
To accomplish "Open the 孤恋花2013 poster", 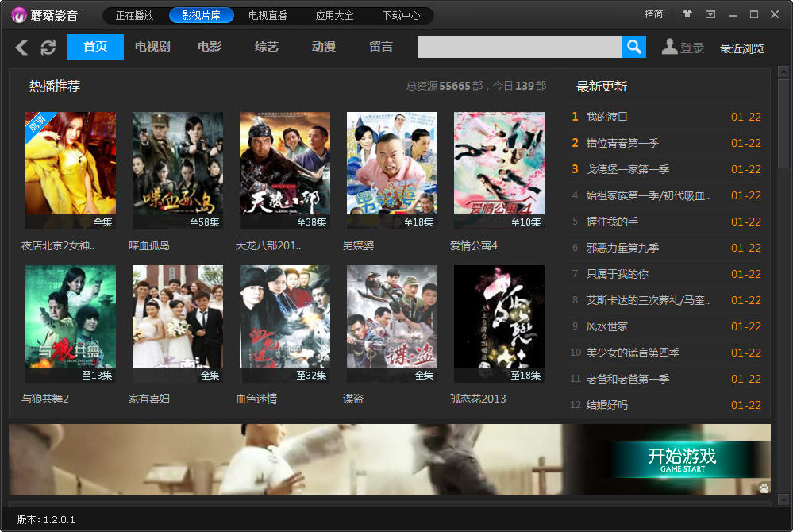I will pos(499,324).
